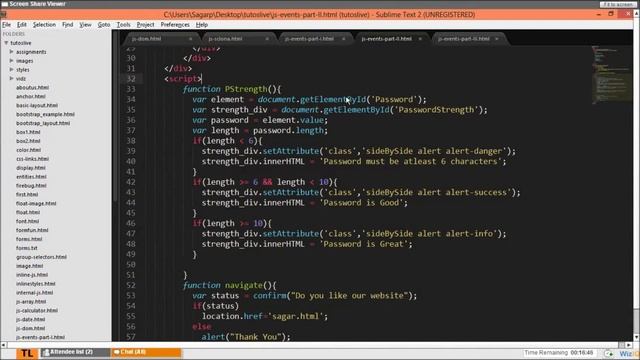Image resolution: width=640 pixels, height=360 pixels.
Task: Click the minimap code overview
Action: tap(611, 75)
